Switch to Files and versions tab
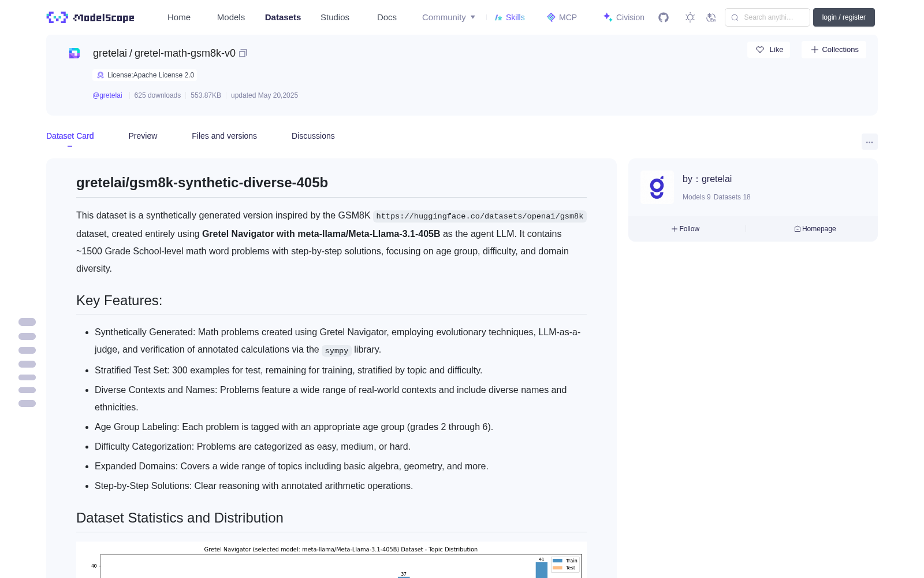Screen dimensions: 924x578 point(224,136)
